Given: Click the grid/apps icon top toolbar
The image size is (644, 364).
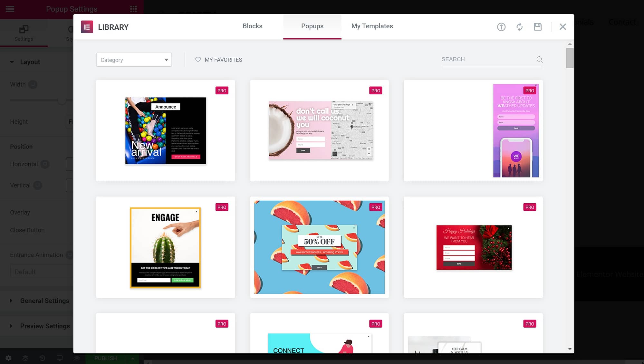Looking at the screenshot, I should point(134,9).
